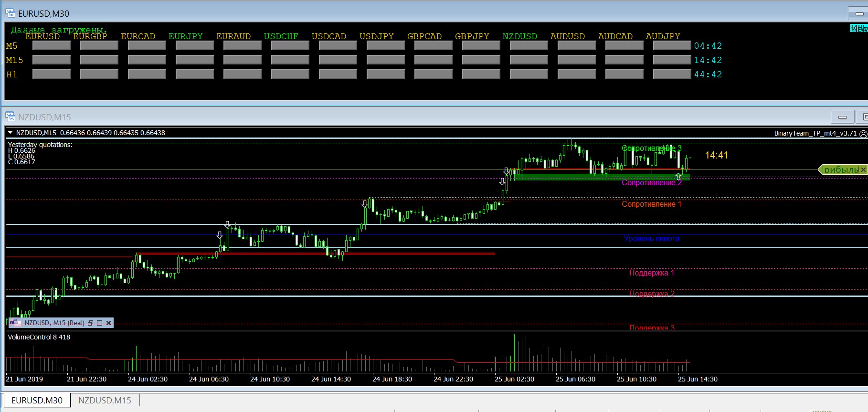Select the M15 cell for NZDUSD
This screenshot has height=412, width=868.
529,60
